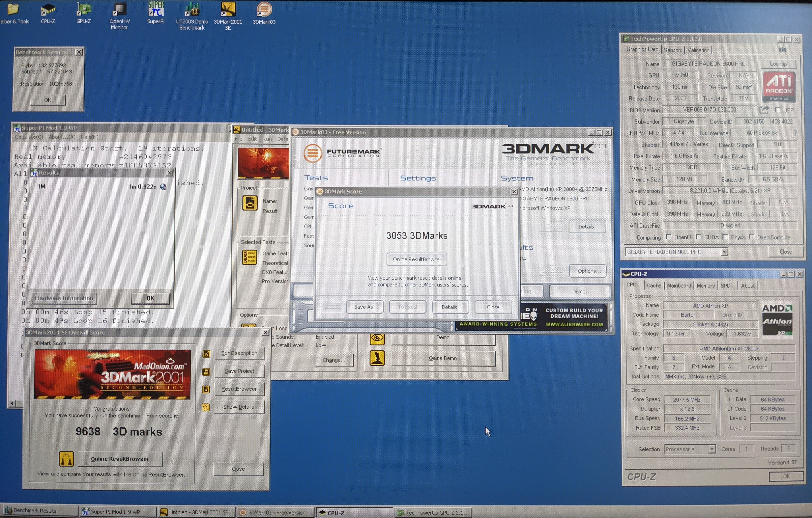812x518 pixels.
Task: Click the Change... button in 3DMark2001 options
Action: point(334,360)
